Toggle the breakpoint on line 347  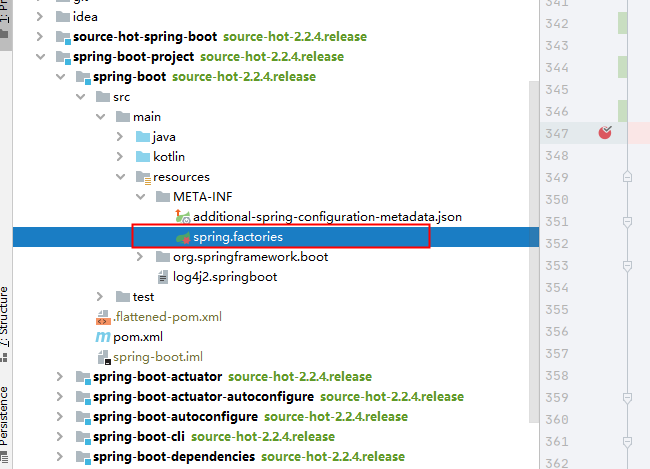(x=605, y=133)
